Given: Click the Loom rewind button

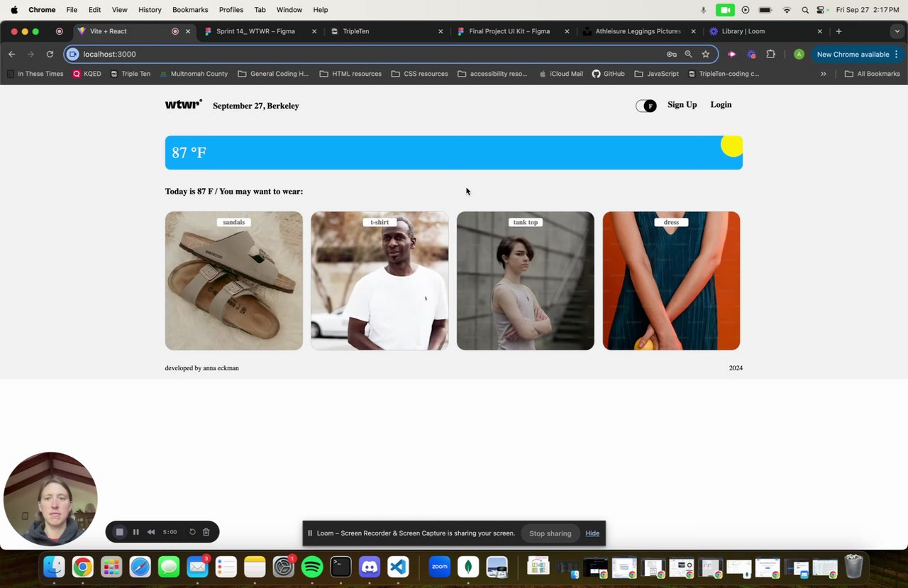Looking at the screenshot, I should [151, 532].
